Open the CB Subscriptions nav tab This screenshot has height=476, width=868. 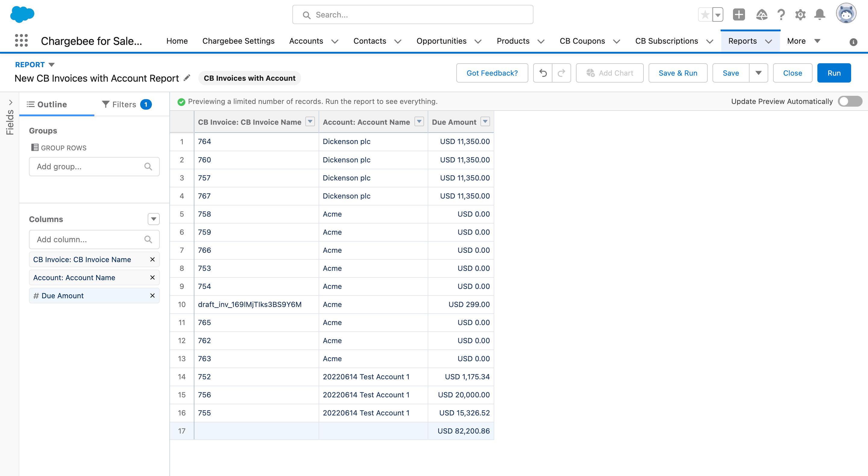coord(666,41)
